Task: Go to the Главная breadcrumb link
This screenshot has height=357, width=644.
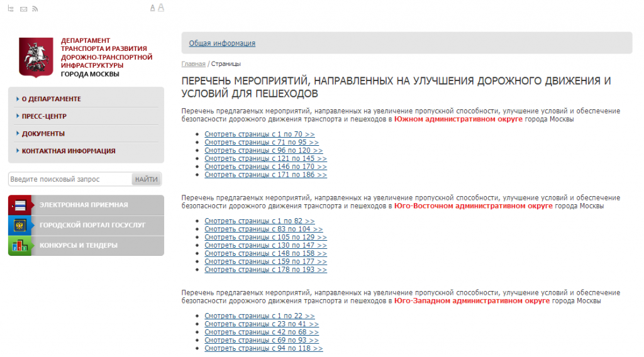Action: (x=194, y=64)
